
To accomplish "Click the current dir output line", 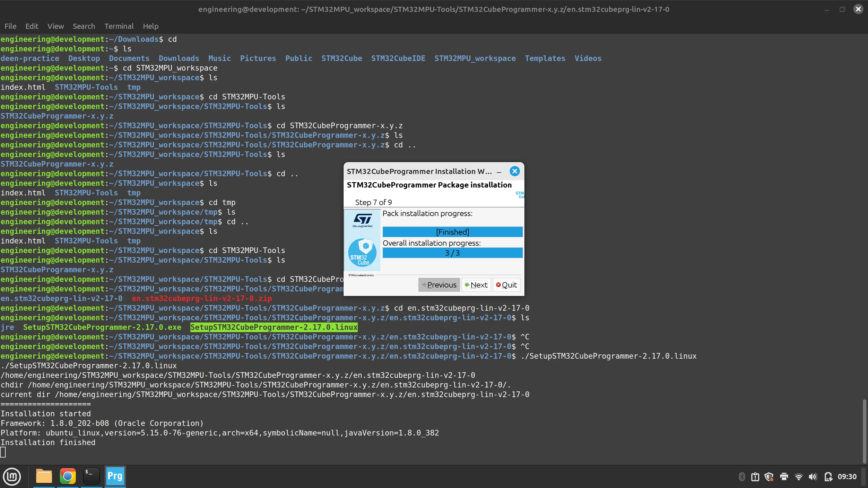I will pos(265,395).
